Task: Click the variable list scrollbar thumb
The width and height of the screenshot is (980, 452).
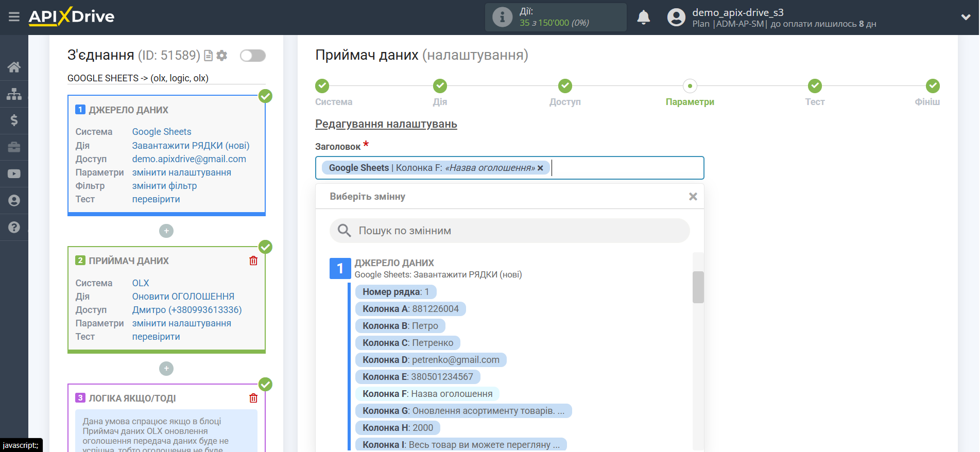Action: coord(698,287)
